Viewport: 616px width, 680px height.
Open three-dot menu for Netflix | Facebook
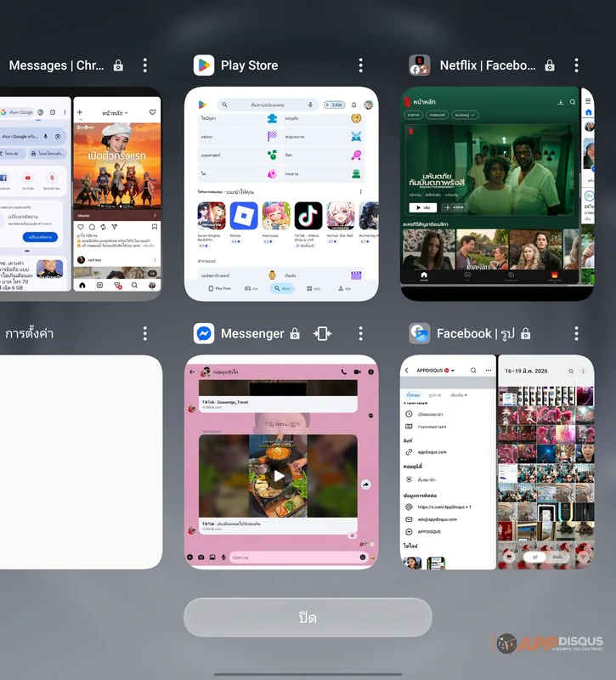click(x=577, y=65)
